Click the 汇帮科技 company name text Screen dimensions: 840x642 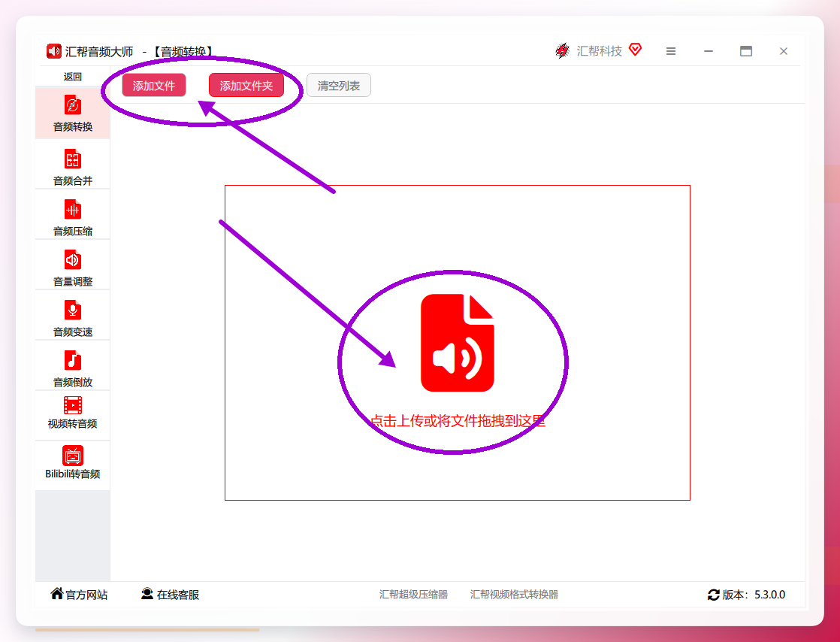coord(599,51)
